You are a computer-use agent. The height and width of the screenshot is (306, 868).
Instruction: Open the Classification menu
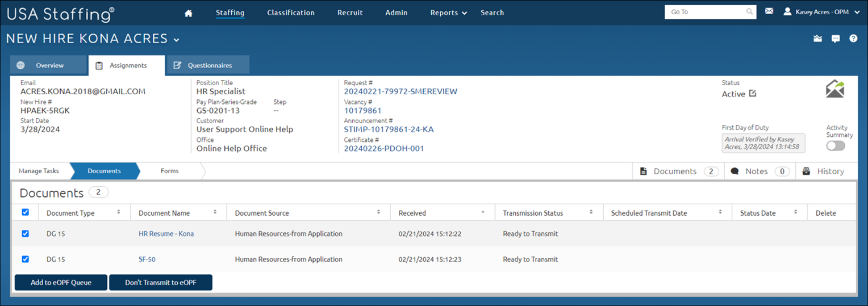291,12
